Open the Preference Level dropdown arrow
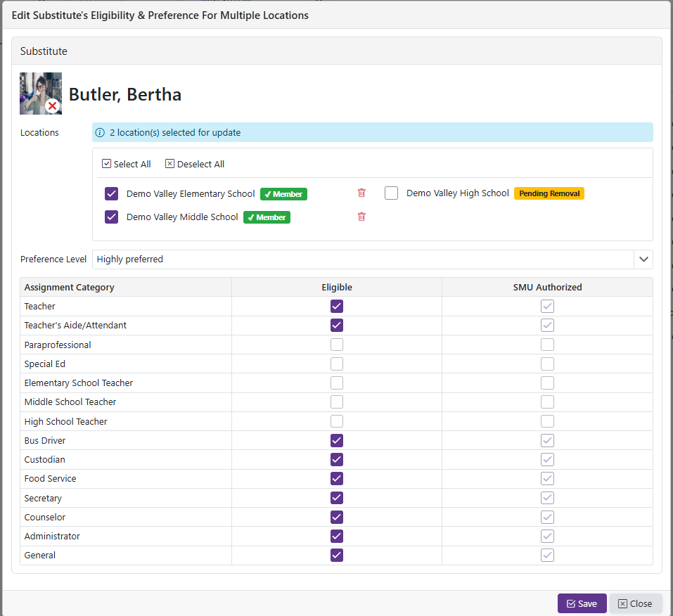 click(643, 259)
